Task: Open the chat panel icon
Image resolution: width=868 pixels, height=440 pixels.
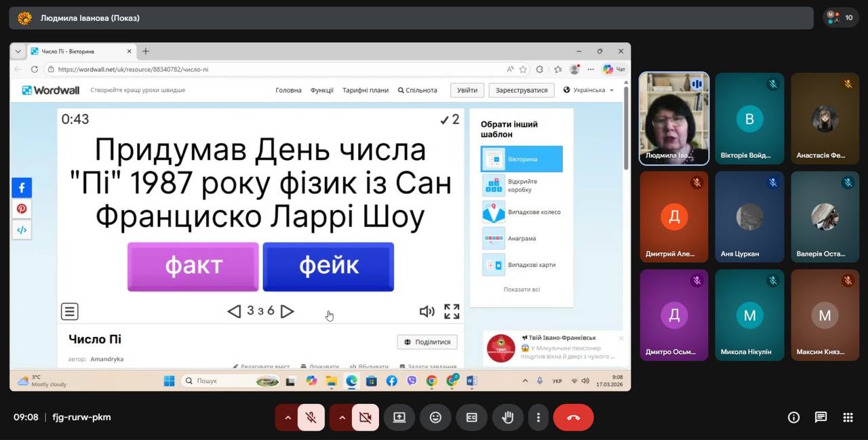Action: (821, 418)
